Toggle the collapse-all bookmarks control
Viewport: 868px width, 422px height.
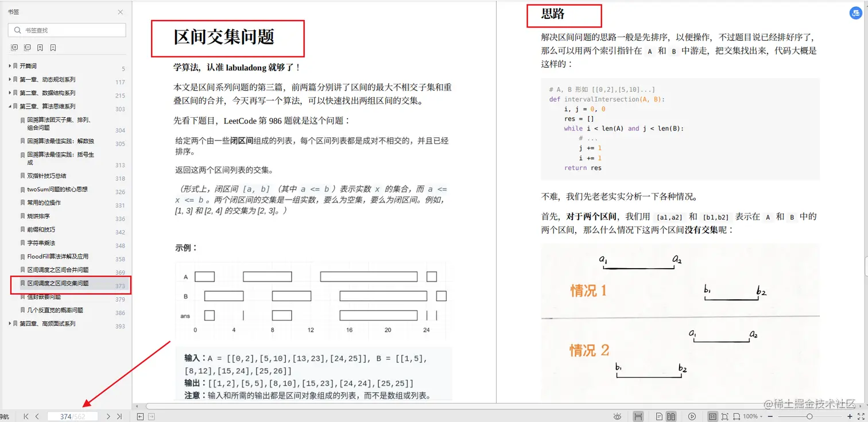point(27,47)
